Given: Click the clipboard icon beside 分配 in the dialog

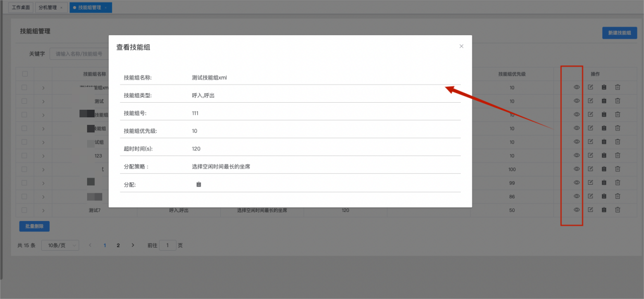Looking at the screenshot, I should tap(198, 185).
